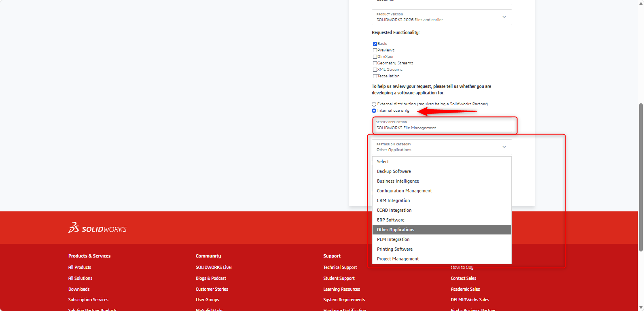
Task: Enable the Previews checkbox
Action: [x=375, y=50]
